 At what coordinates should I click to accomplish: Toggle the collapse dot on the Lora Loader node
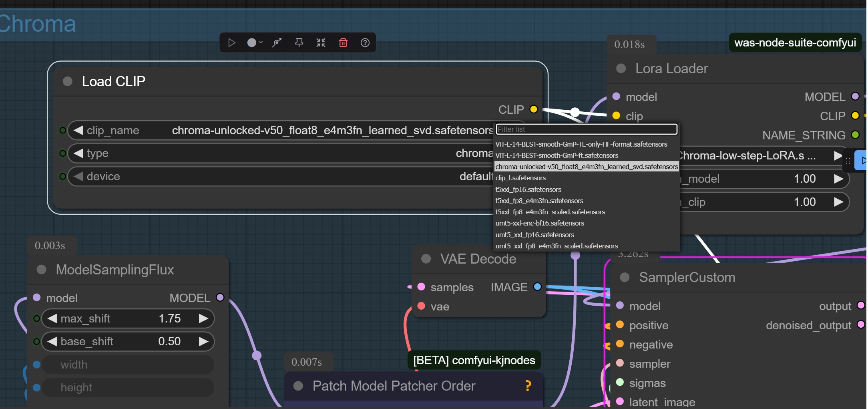pos(621,69)
